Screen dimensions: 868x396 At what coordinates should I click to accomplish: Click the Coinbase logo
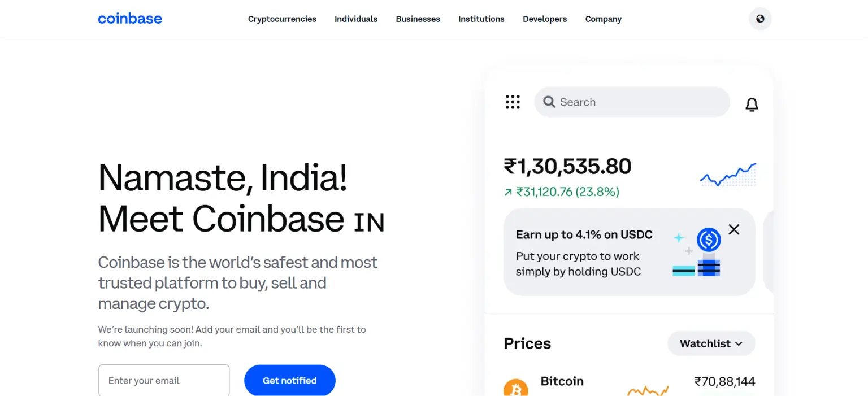coord(129,19)
